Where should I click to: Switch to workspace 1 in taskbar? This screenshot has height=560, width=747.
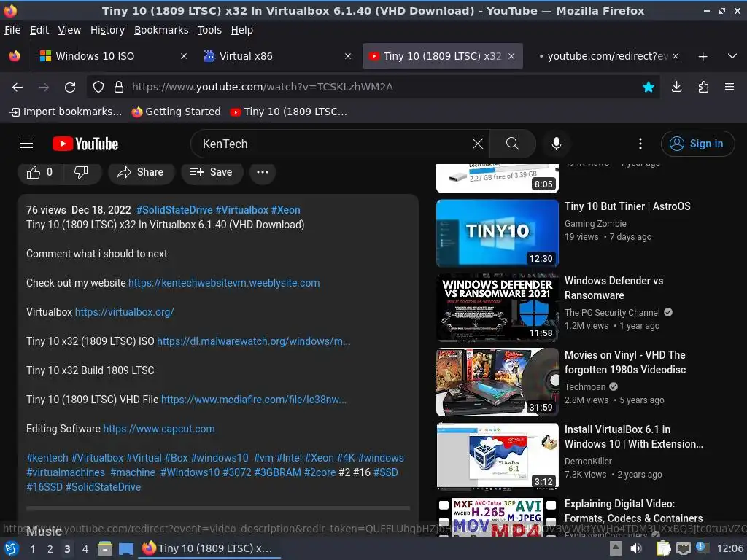tap(32, 549)
